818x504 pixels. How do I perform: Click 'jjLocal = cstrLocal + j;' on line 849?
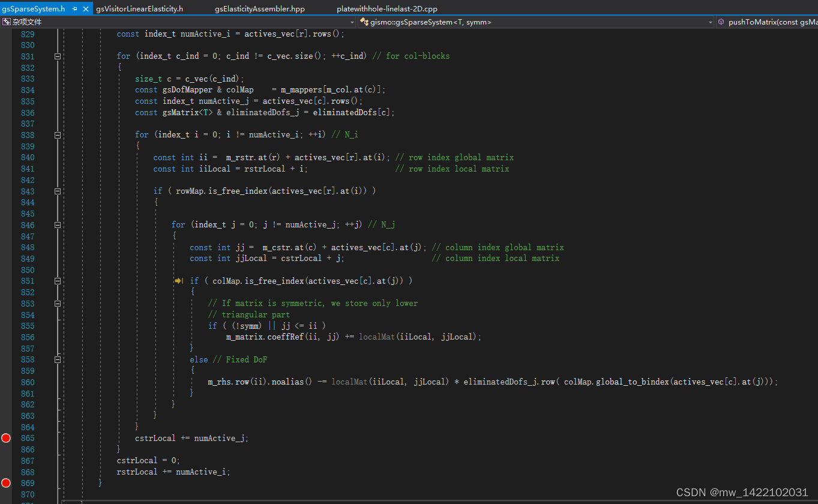290,259
